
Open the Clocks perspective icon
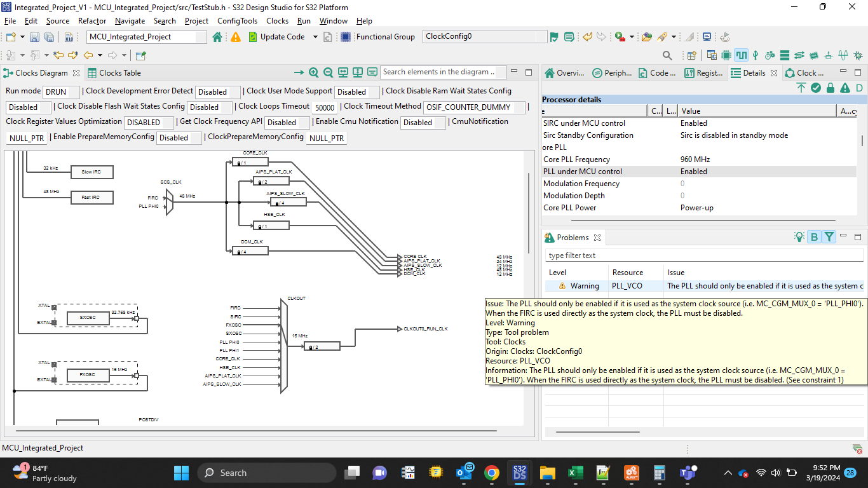pos(741,55)
